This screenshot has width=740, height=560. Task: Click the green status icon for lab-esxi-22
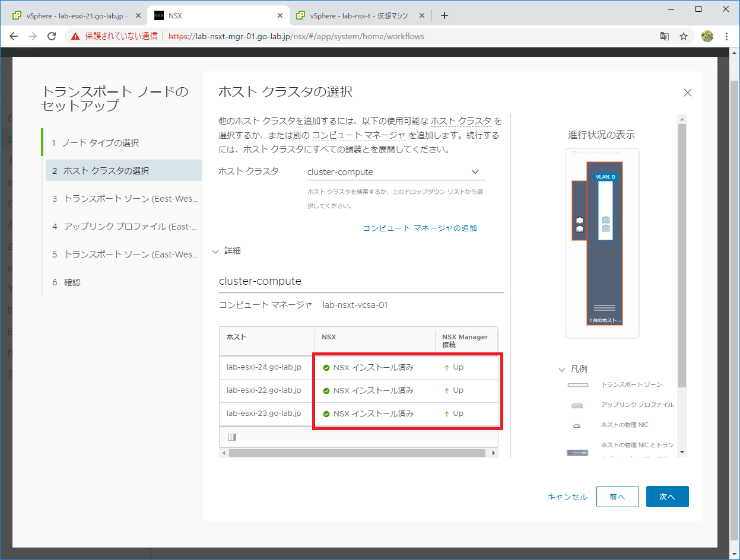(x=326, y=391)
